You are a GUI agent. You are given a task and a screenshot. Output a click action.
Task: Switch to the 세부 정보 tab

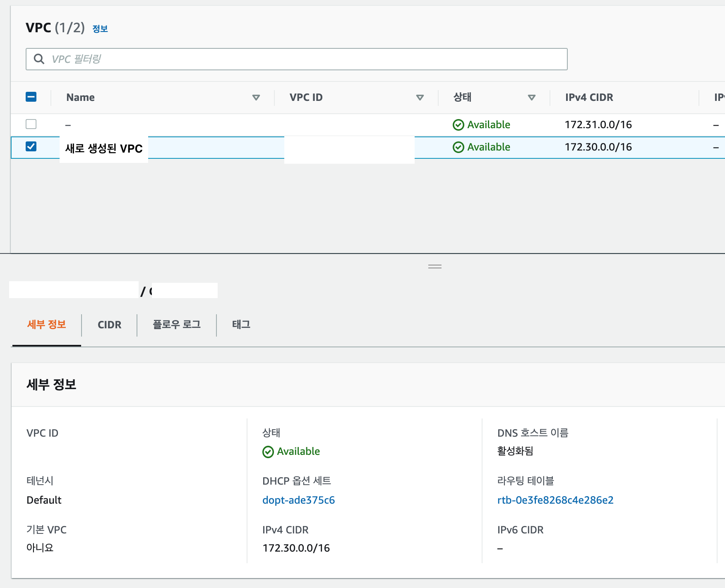click(x=47, y=325)
